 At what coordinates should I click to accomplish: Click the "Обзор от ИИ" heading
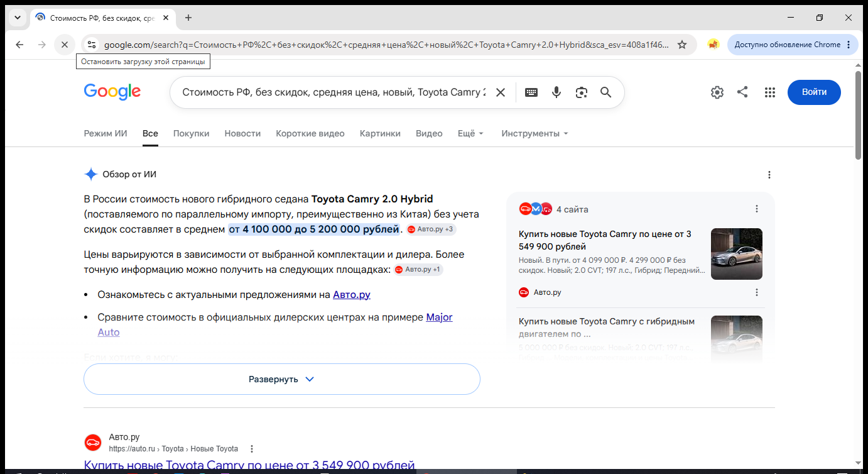[129, 175]
